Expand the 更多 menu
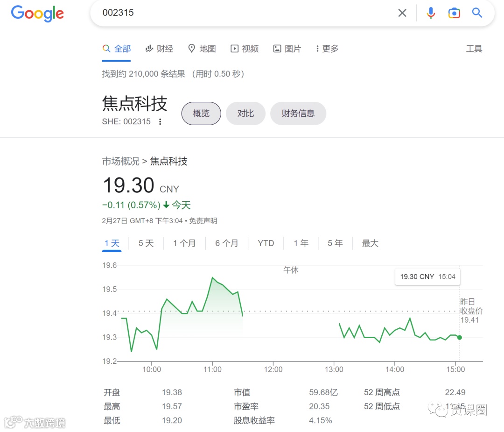The image size is (504, 432). pyautogui.click(x=327, y=49)
